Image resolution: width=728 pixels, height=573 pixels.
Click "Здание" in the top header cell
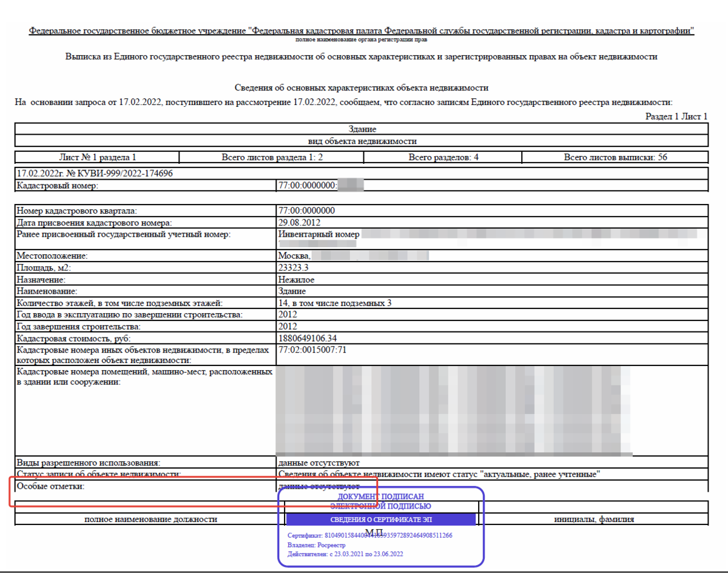(x=362, y=129)
